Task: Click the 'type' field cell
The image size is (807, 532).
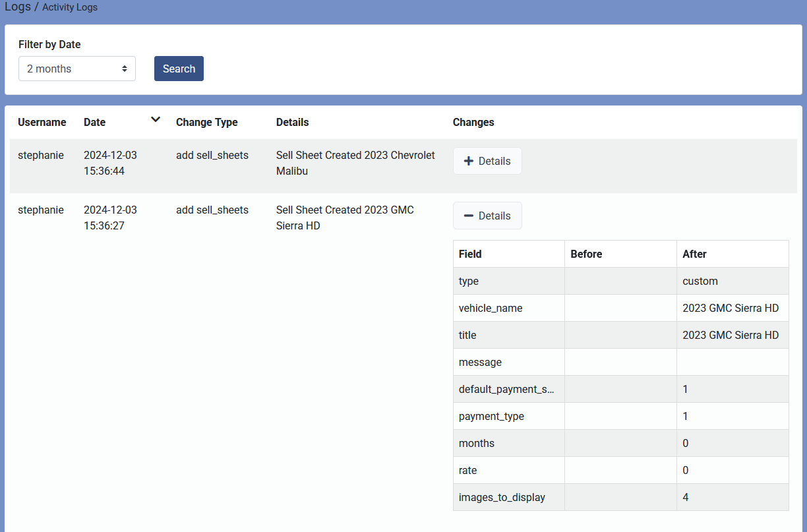Action: tap(509, 281)
